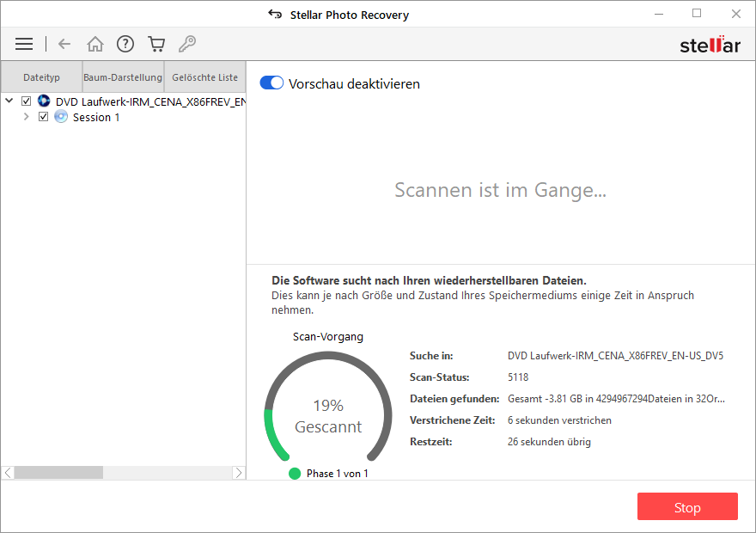756x533 pixels.
Task: Click the horizontal scrollbar thumb in tree panel
Action: pos(58,473)
